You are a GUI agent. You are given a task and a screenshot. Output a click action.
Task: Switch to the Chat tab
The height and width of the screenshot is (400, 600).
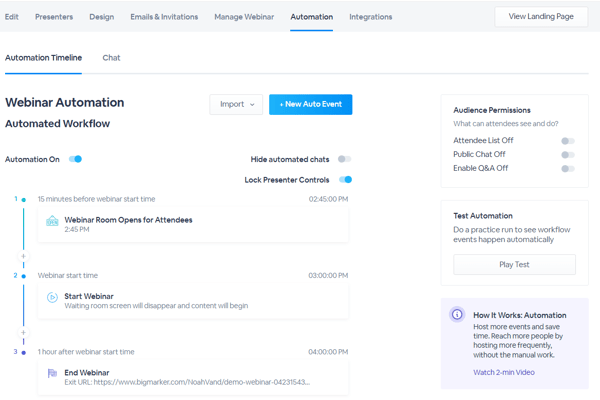(111, 58)
